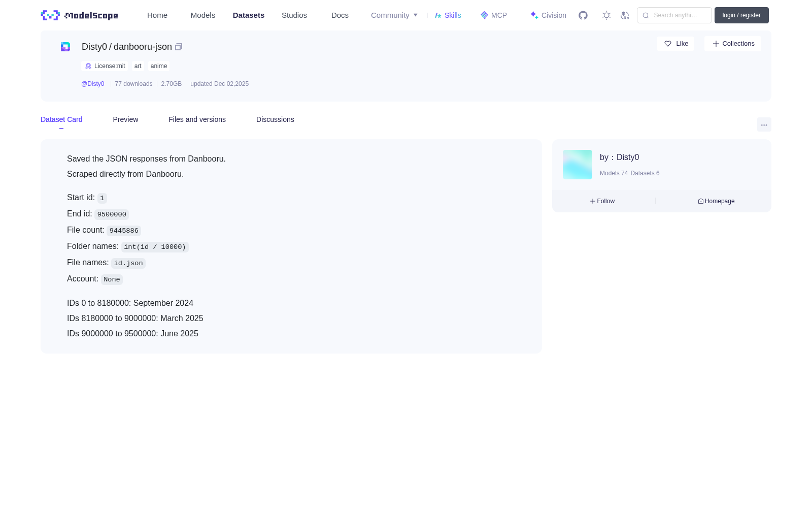Copy dataset name with copy icon
The width and height of the screenshot is (812, 508).
tap(179, 47)
